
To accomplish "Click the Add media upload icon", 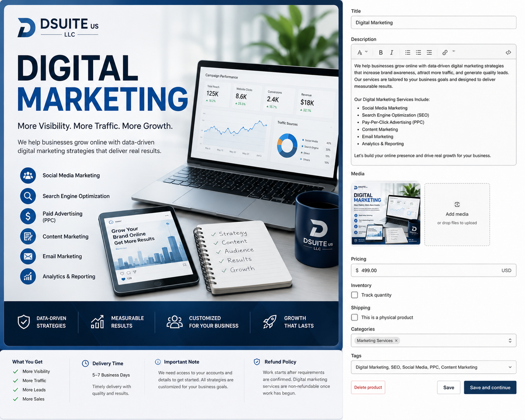I will click(x=457, y=204).
